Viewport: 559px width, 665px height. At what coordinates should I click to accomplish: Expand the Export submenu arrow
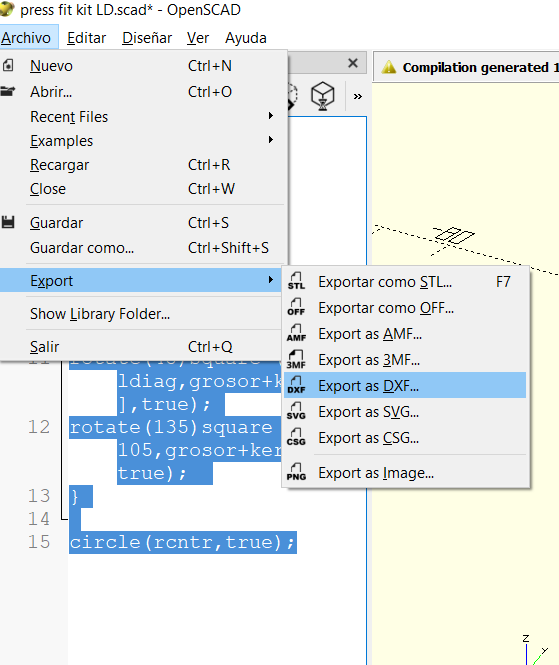coord(271,279)
